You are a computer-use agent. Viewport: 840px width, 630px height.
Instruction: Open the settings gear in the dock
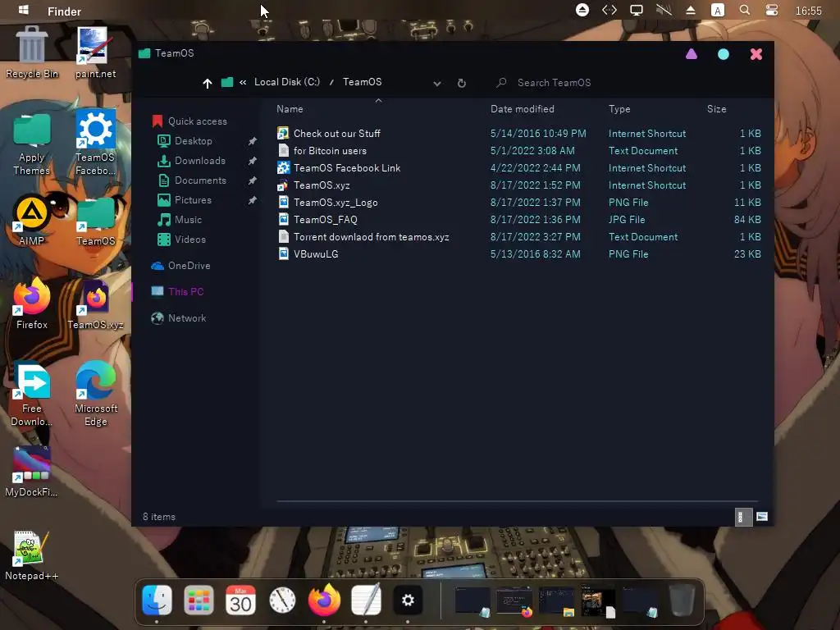coord(408,600)
